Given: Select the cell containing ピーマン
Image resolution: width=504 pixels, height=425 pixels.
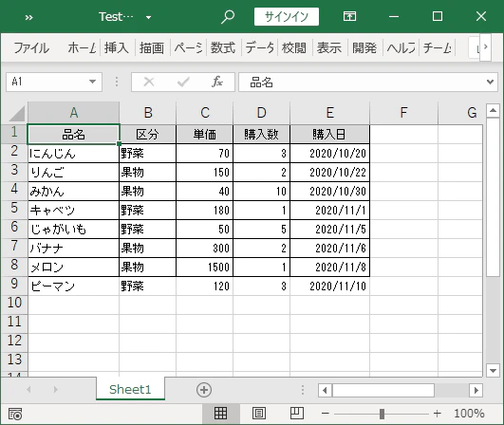Looking at the screenshot, I should (x=74, y=286).
